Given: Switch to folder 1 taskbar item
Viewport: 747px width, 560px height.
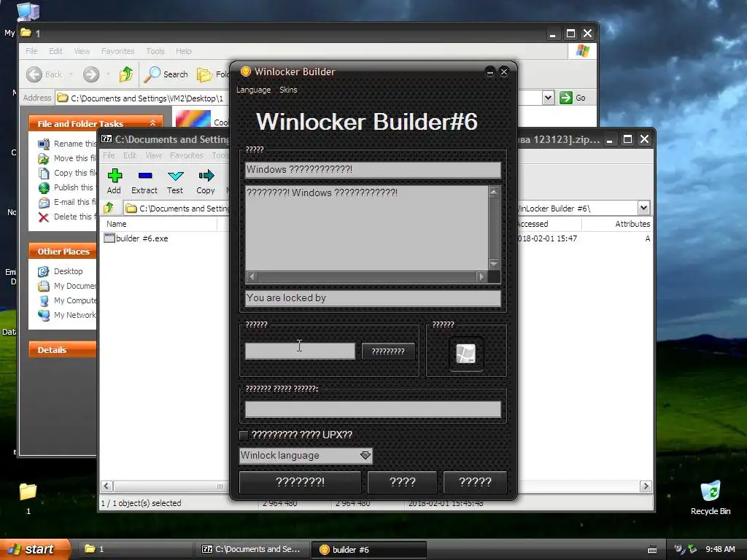Looking at the screenshot, I should pyautogui.click(x=136, y=549).
